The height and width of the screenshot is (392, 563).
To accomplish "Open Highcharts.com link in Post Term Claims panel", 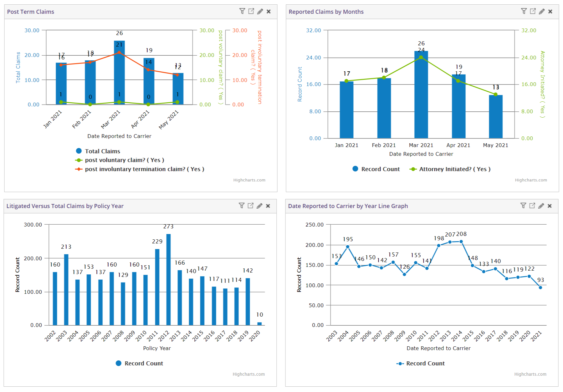I will pyautogui.click(x=250, y=180).
